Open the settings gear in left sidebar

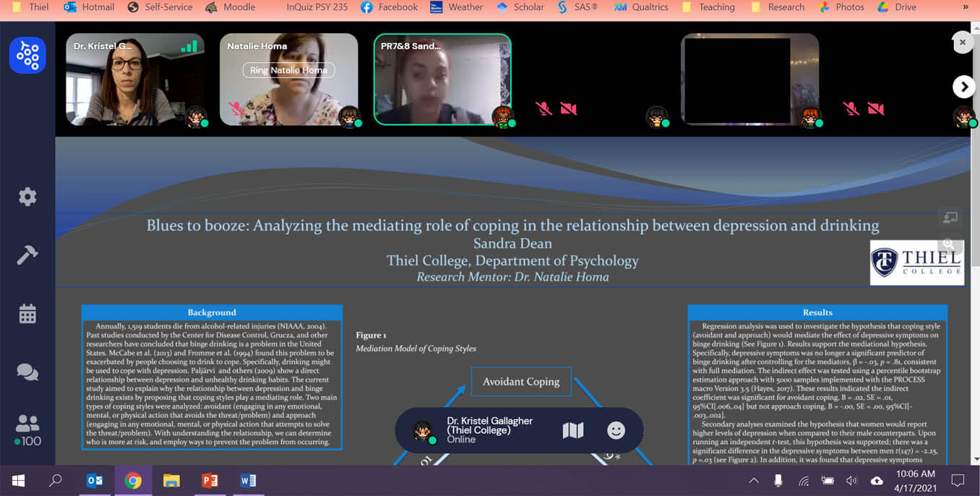coord(27,197)
